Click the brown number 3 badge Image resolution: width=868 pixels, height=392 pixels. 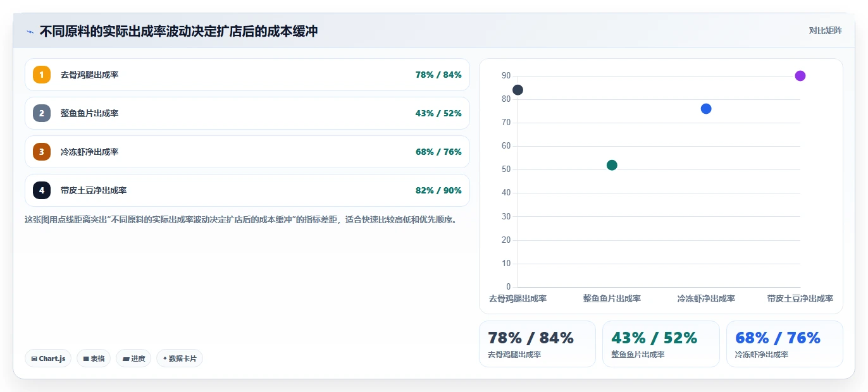coord(42,152)
